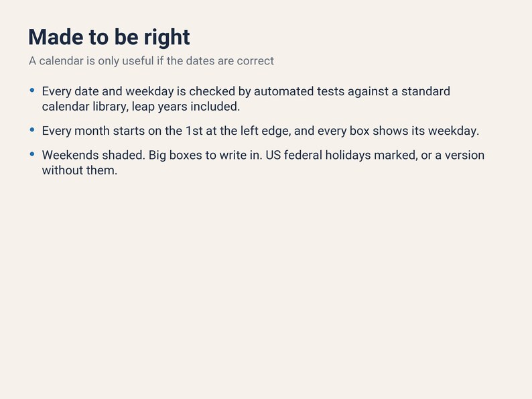
Task: Click the second blue bullet dot
Action: coord(32,129)
